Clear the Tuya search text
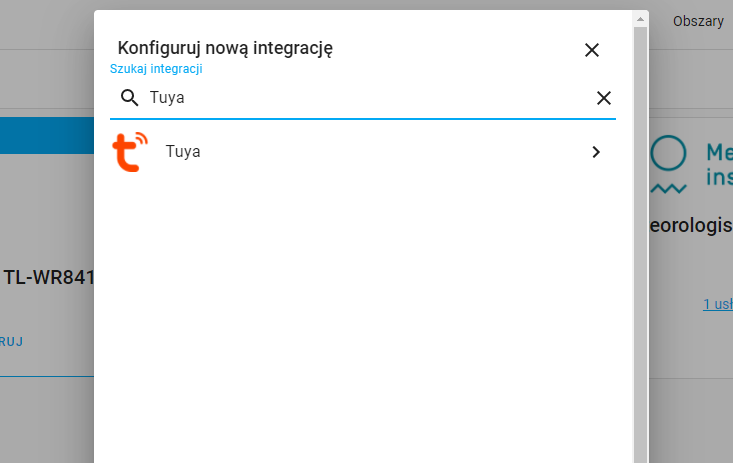The image size is (733, 463). pyautogui.click(x=604, y=98)
